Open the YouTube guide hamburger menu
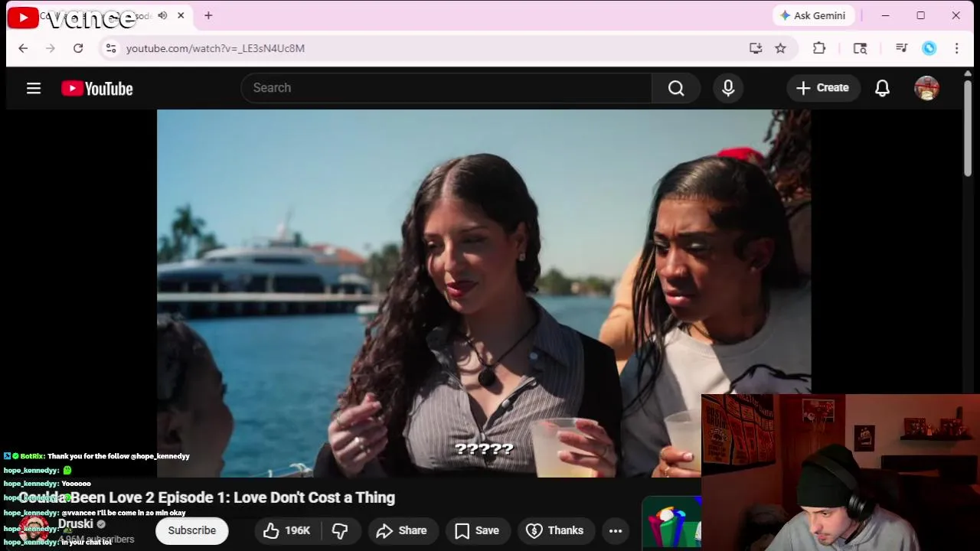This screenshot has width=980, height=551. pyautogui.click(x=34, y=88)
